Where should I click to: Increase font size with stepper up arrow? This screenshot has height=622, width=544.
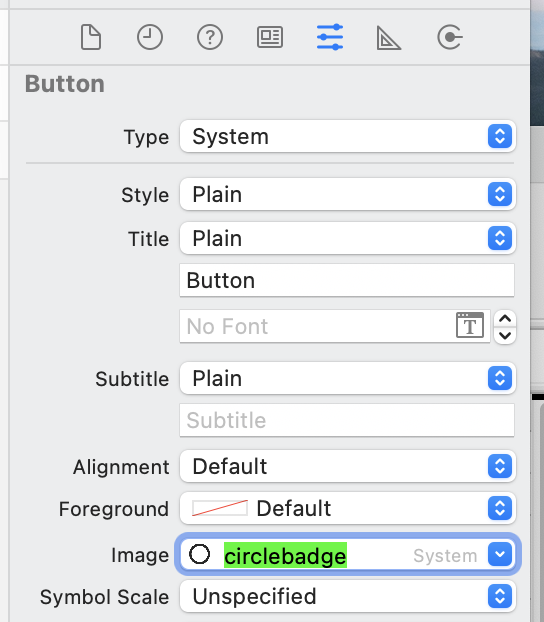point(505,318)
